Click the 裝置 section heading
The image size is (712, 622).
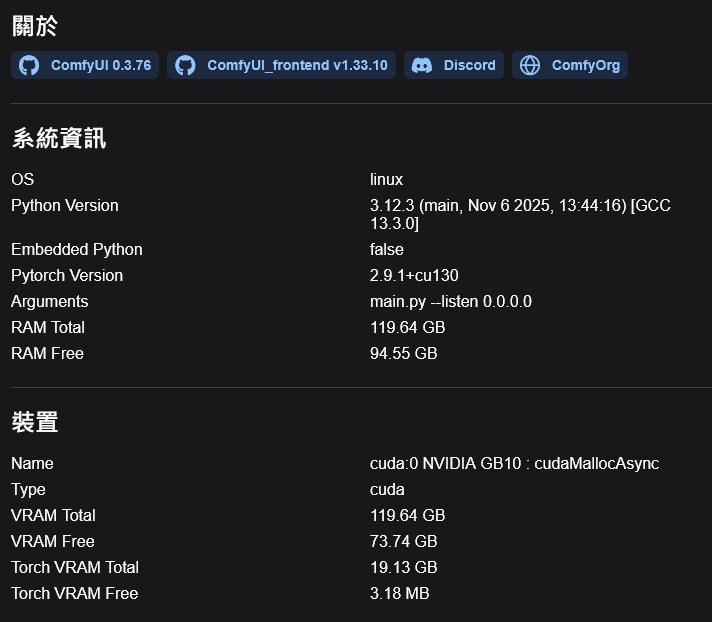point(34,423)
